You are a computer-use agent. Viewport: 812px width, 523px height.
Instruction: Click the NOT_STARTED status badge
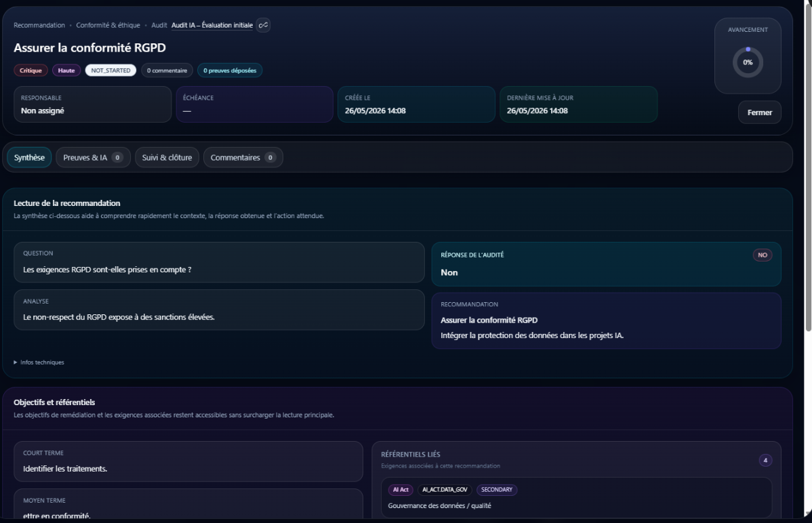(111, 70)
